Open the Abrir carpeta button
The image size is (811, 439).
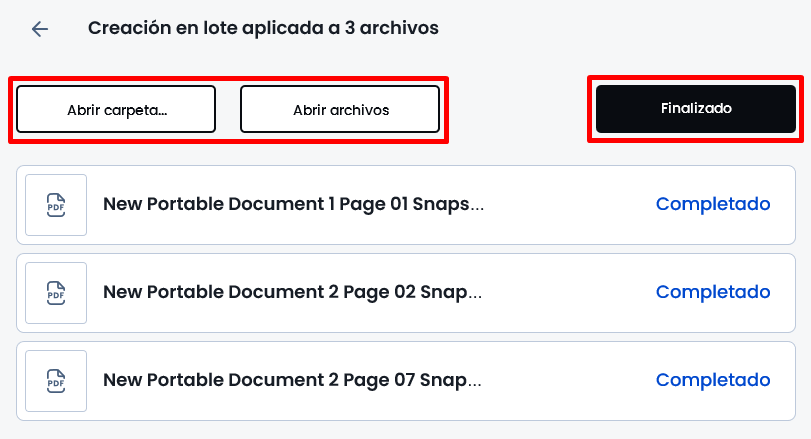(x=116, y=109)
